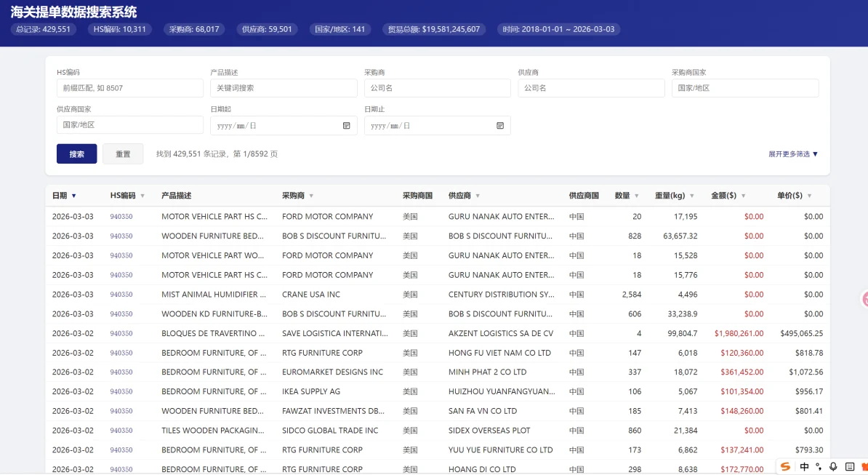Sort by 金额($) column arrow
This screenshot has width=868, height=475.
click(744, 196)
